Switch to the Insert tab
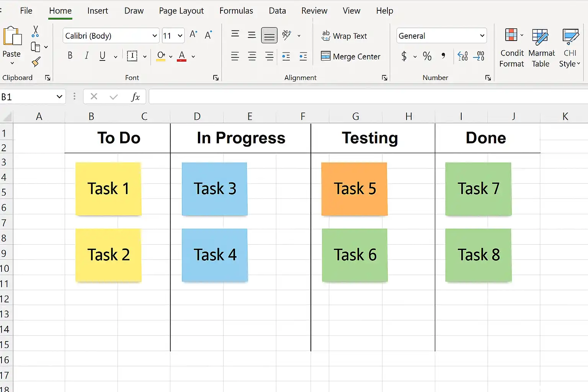The width and height of the screenshot is (588, 392). (98, 11)
